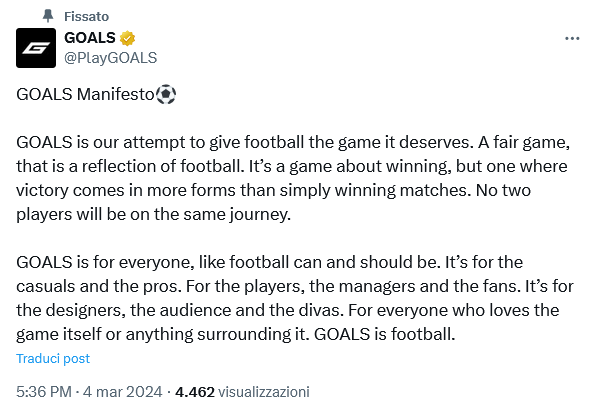Open the three-dot more options menu
This screenshot has width=598, height=411.
tap(572, 39)
